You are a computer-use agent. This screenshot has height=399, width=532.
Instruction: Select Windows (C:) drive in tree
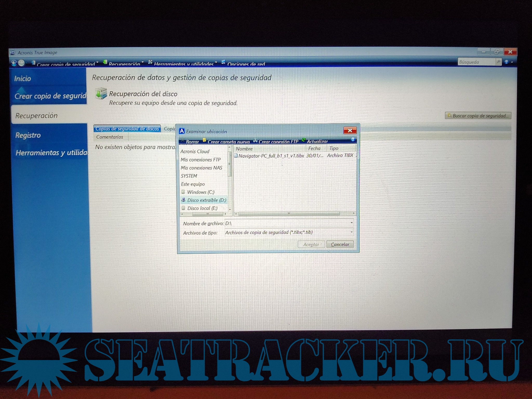201,192
